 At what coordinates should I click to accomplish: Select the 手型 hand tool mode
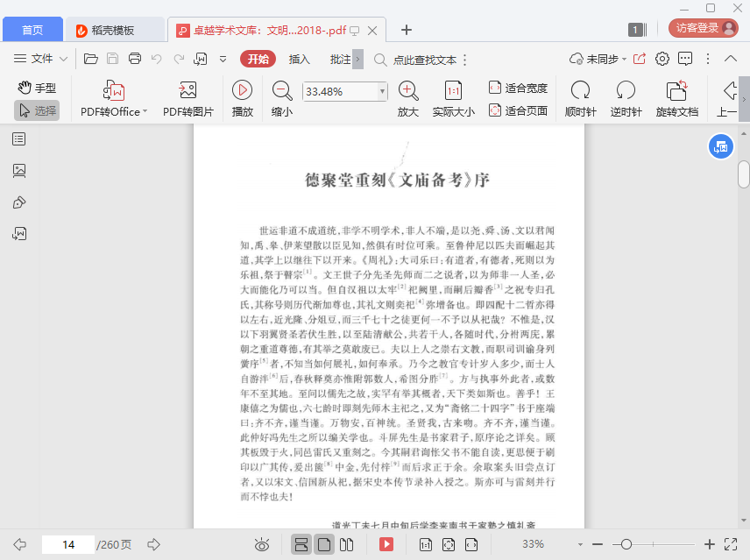[37, 88]
